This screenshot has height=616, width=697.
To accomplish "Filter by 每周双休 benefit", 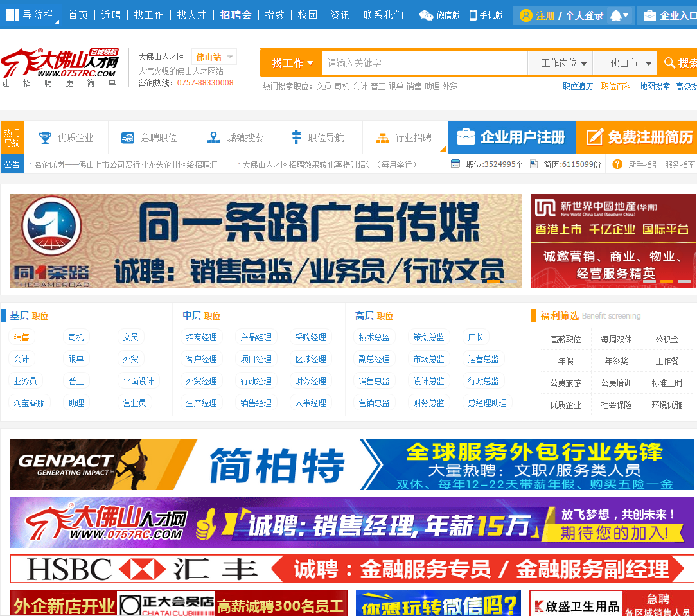I will click(616, 339).
